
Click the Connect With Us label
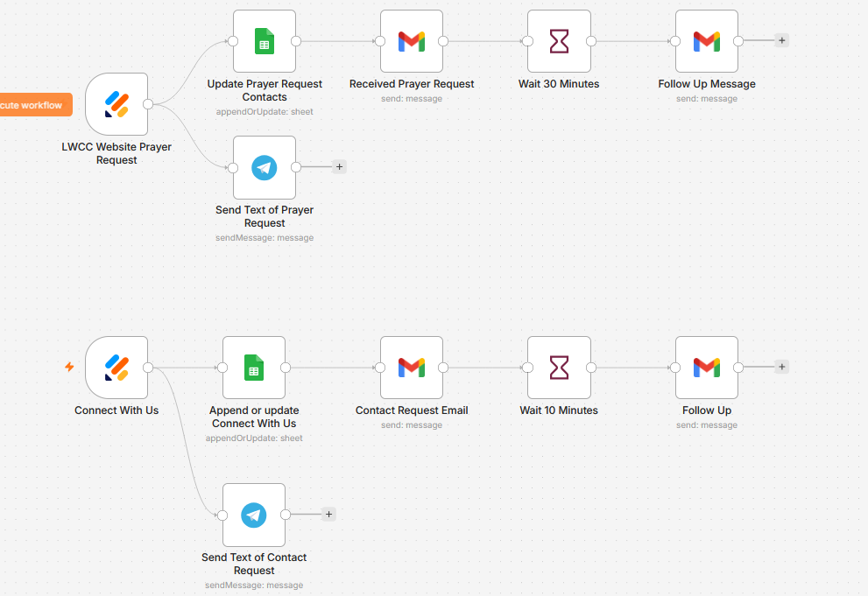click(x=116, y=410)
